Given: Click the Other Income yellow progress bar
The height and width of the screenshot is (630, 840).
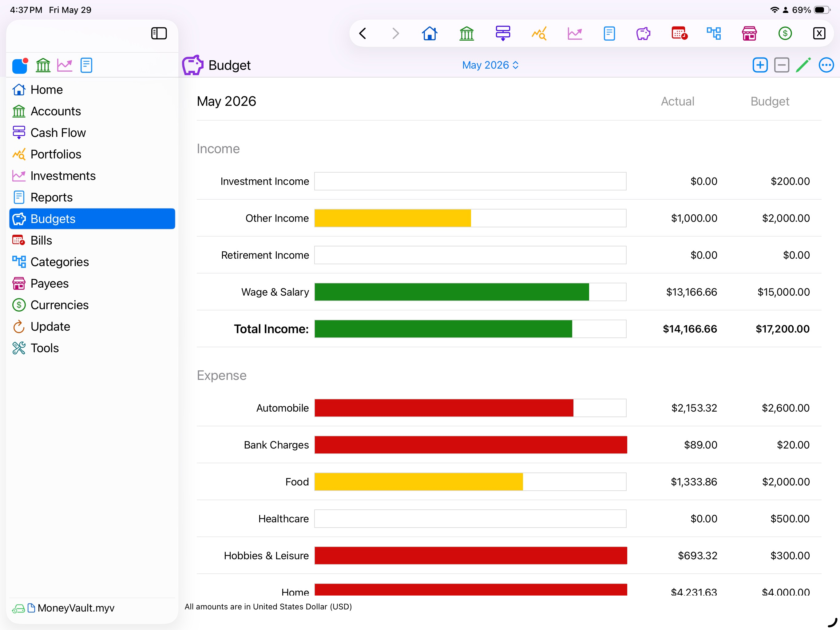Looking at the screenshot, I should (393, 218).
